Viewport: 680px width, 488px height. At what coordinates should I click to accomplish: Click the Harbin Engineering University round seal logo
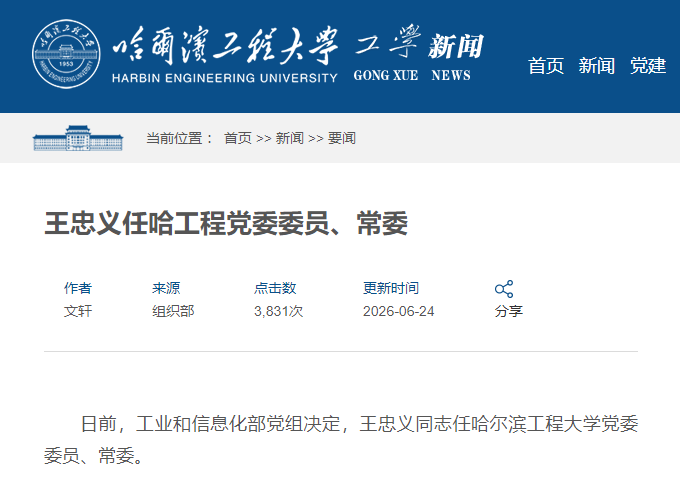pyautogui.click(x=66, y=54)
